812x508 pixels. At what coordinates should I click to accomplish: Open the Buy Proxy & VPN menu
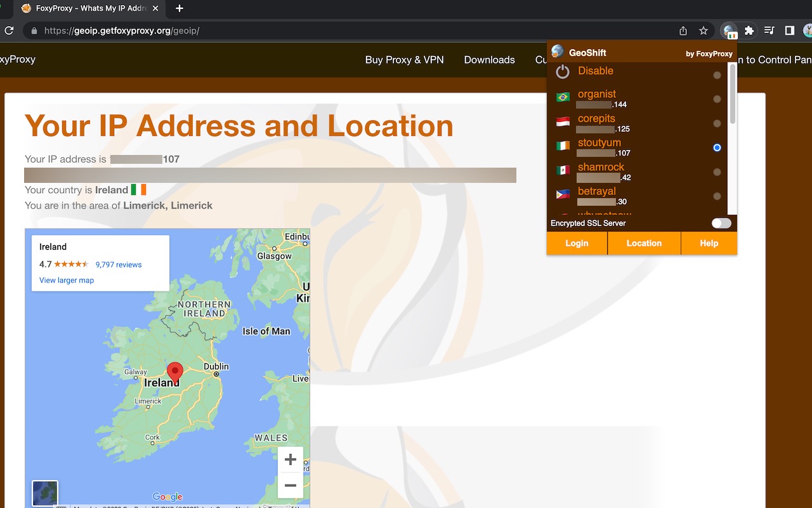click(404, 60)
